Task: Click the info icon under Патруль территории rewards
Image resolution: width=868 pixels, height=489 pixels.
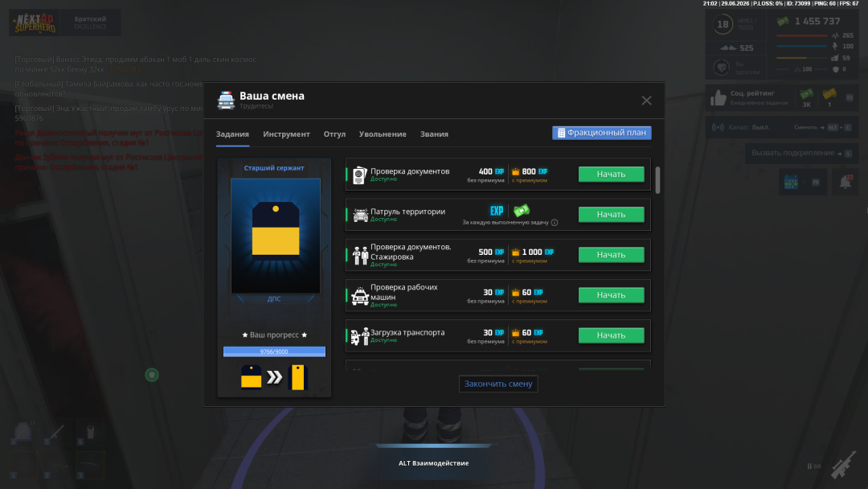Action: [554, 223]
